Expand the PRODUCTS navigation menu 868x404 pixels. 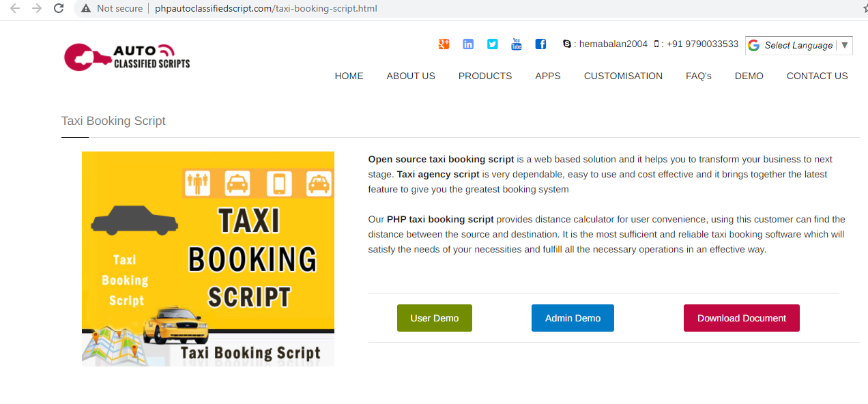(484, 76)
